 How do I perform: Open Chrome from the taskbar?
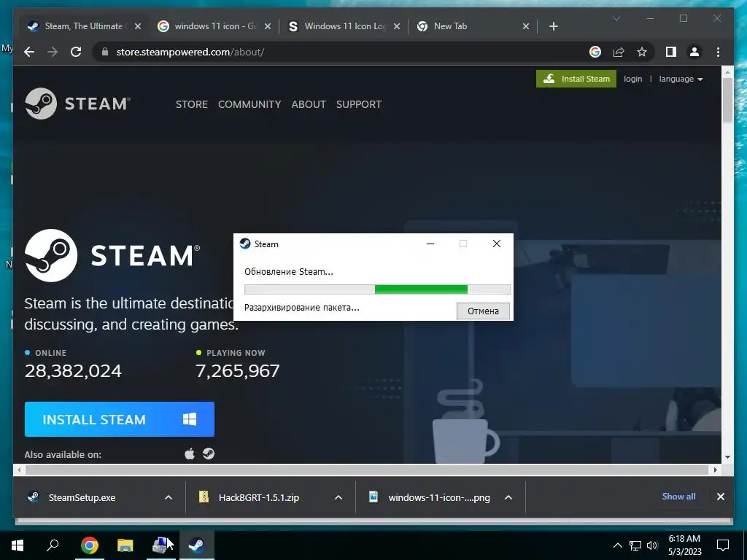pos(89,545)
